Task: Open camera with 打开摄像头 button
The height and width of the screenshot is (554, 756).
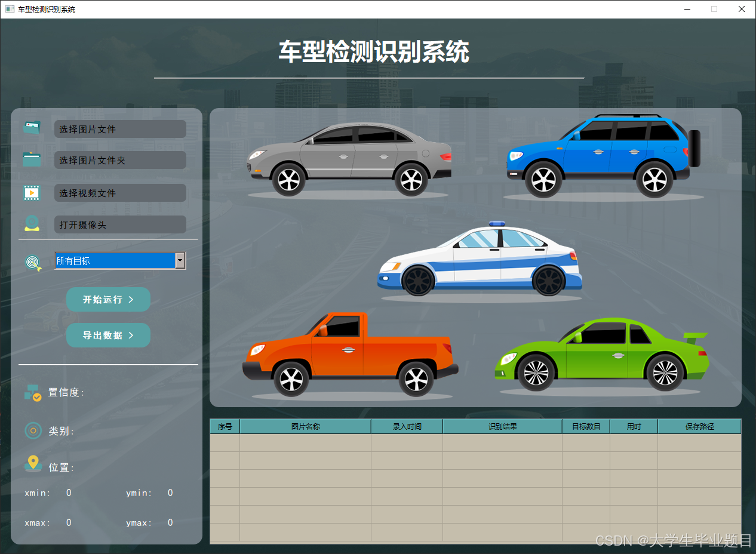Action: click(120, 224)
